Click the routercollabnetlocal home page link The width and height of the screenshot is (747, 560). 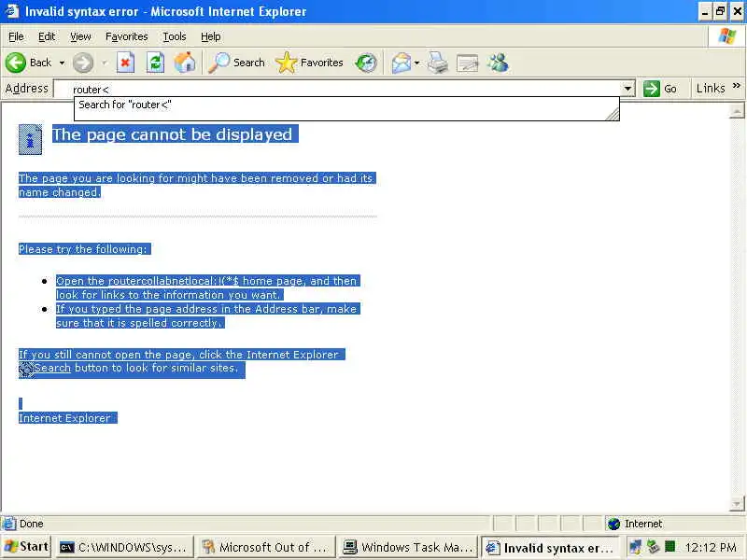point(174,281)
